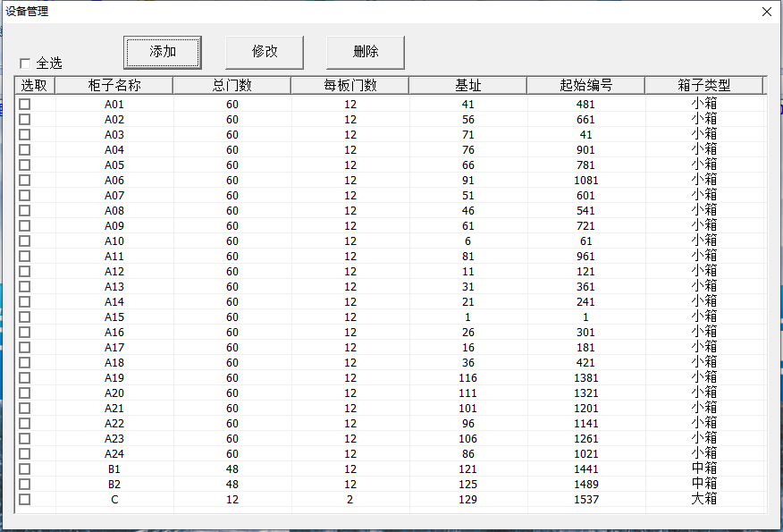Check the box for cabinet A10
Screen dimensions: 783x532
[x=24, y=241]
